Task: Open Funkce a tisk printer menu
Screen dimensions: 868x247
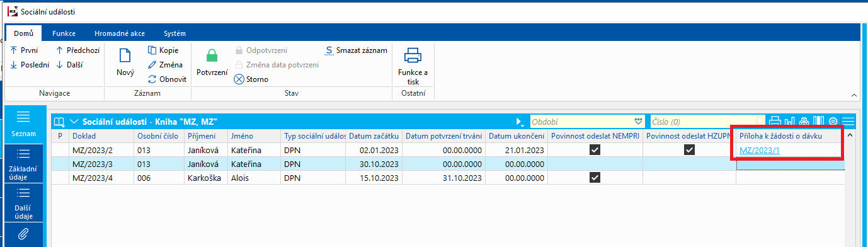Action: coord(413,66)
